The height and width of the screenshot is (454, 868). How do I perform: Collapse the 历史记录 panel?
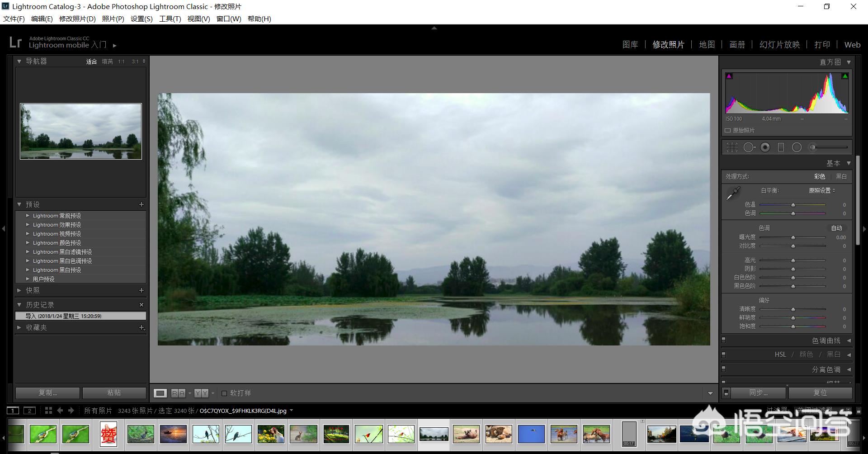[19, 305]
